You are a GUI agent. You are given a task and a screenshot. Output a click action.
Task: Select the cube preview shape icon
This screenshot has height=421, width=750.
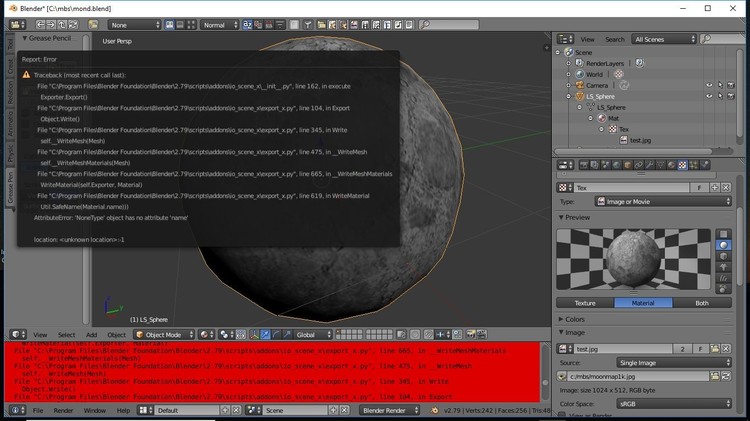tap(724, 258)
